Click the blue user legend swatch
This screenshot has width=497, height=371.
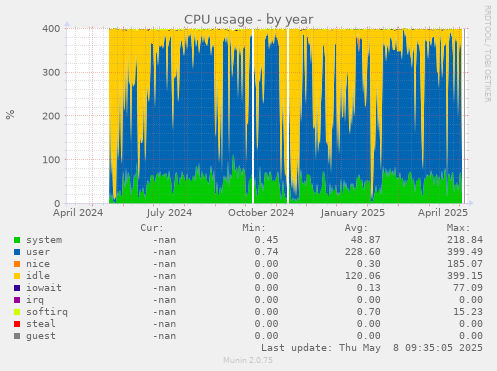point(17,252)
